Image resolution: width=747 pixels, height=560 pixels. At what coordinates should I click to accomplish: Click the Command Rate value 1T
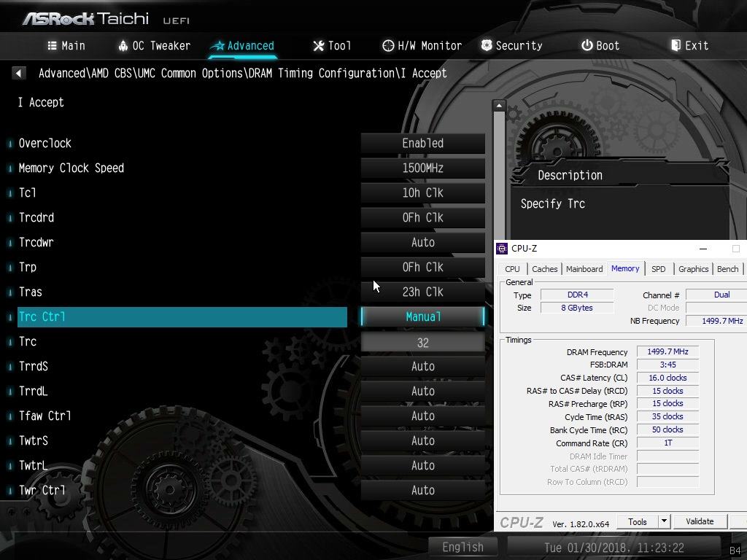(x=667, y=443)
